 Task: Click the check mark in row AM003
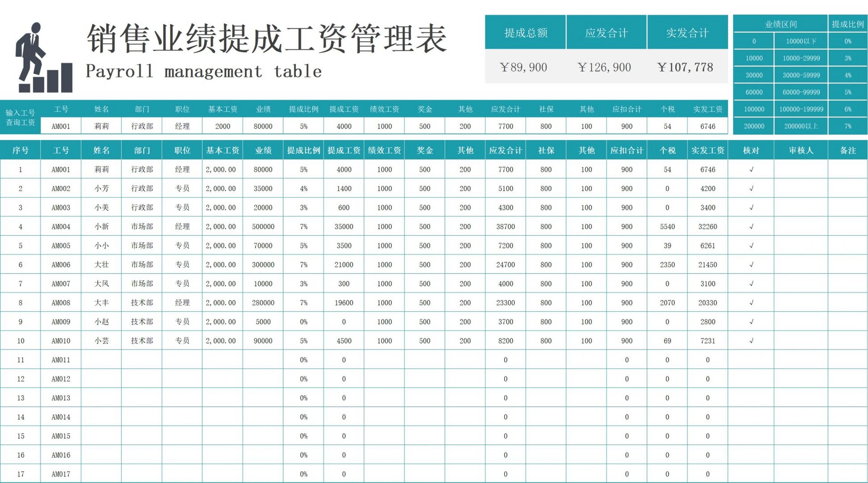(x=751, y=208)
